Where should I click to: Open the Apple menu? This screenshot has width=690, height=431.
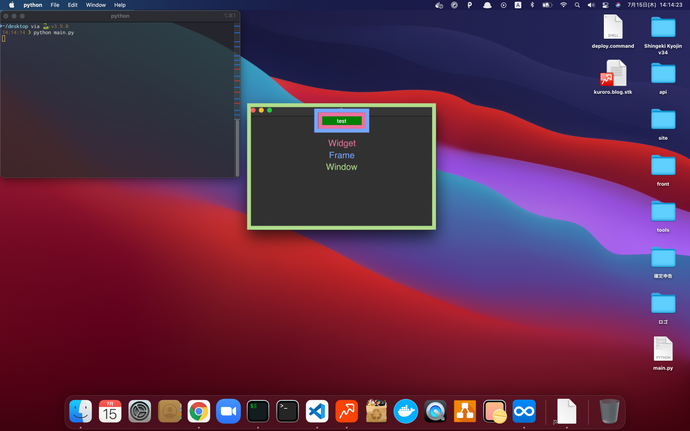(x=12, y=5)
